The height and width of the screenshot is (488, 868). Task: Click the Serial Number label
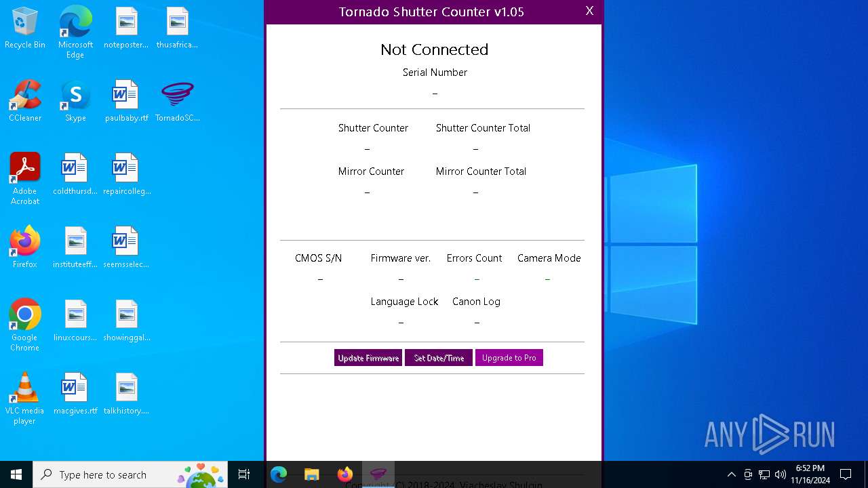pos(435,73)
